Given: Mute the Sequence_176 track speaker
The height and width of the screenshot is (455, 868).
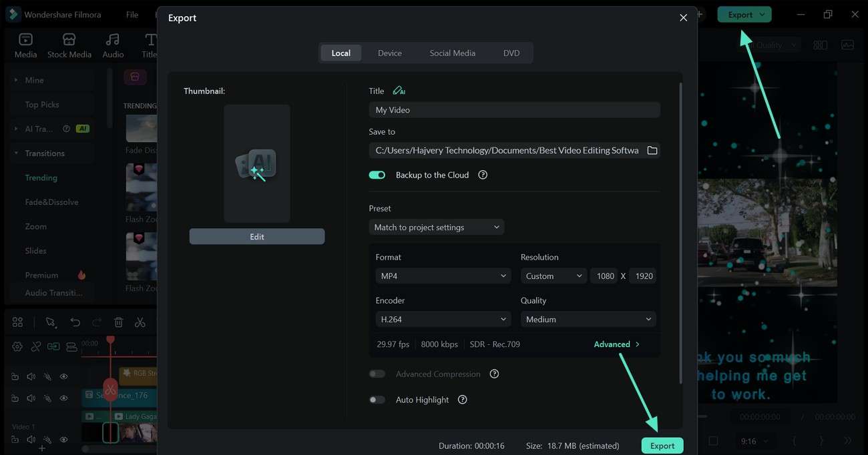Looking at the screenshot, I should [31, 398].
